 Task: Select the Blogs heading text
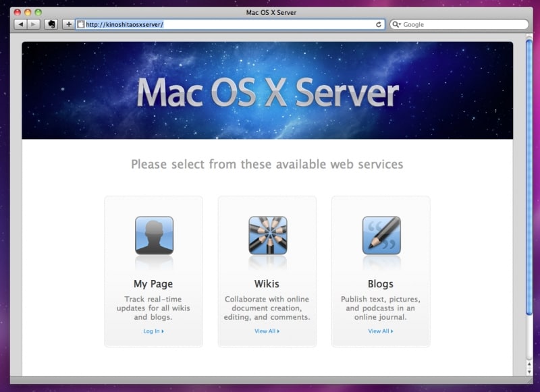pyautogui.click(x=381, y=284)
